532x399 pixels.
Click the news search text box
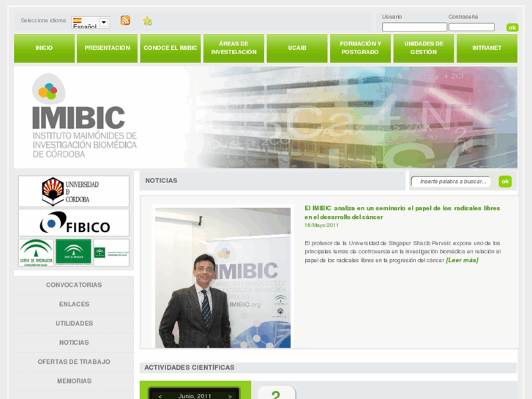pyautogui.click(x=451, y=182)
